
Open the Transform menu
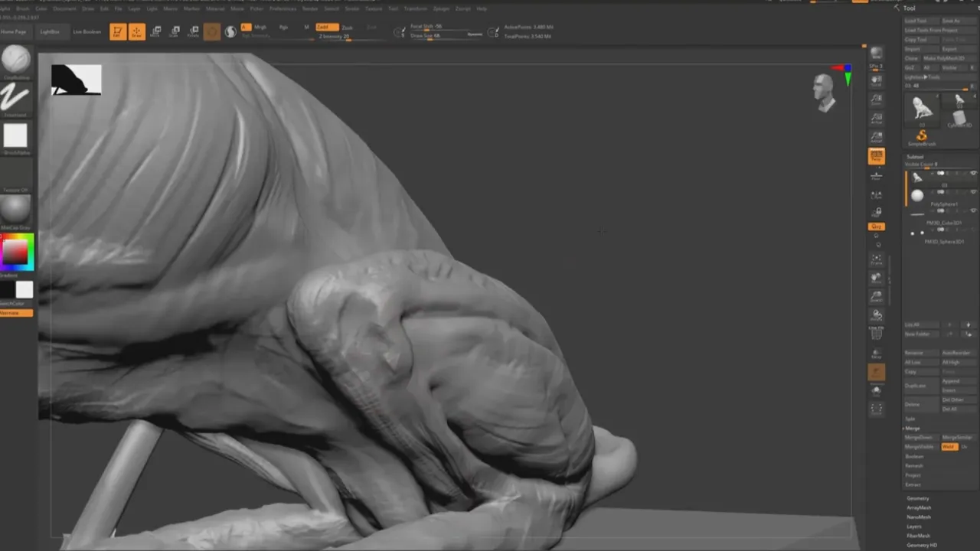(415, 8)
